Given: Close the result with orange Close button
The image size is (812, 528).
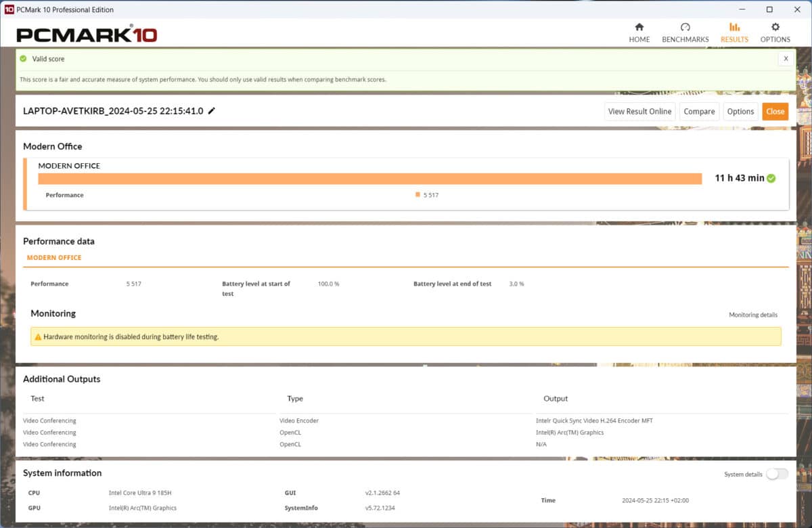Looking at the screenshot, I should pos(775,112).
